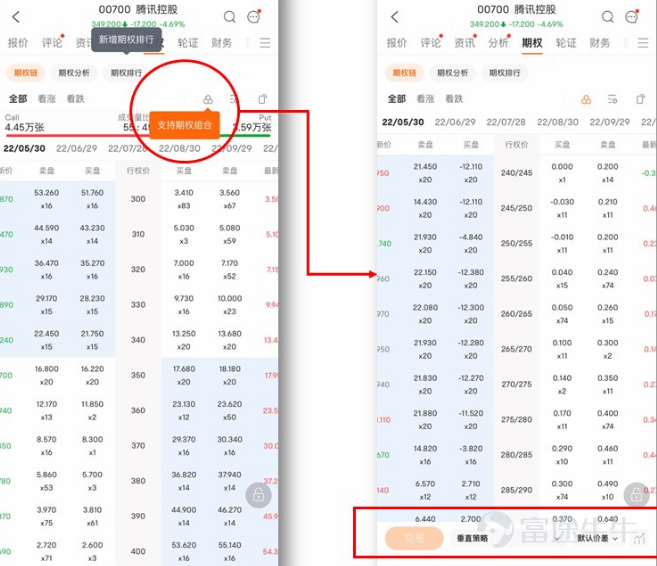Select expiry 22/09/29 on right screen

610,122
